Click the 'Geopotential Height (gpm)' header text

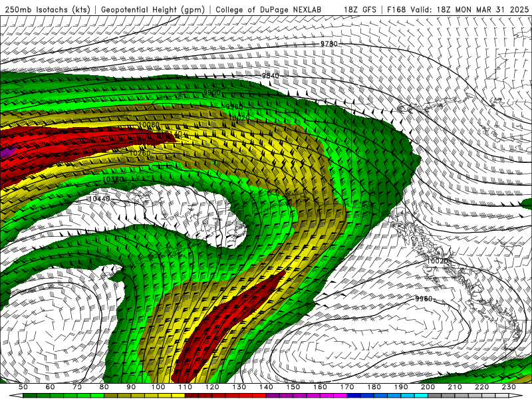point(153,9)
